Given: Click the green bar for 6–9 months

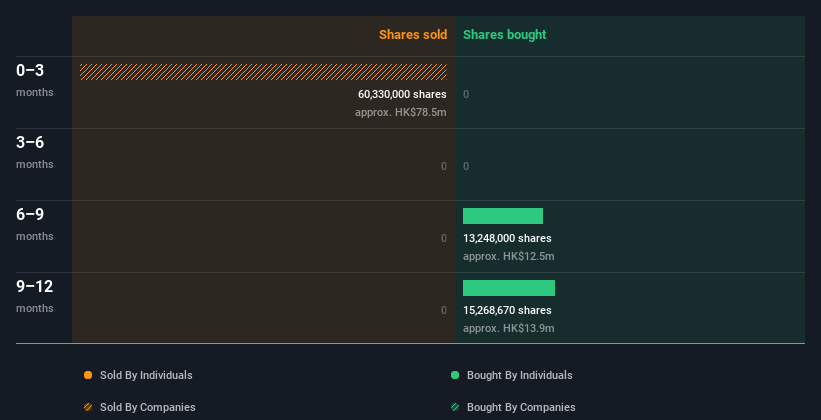Looking at the screenshot, I should 503,216.
